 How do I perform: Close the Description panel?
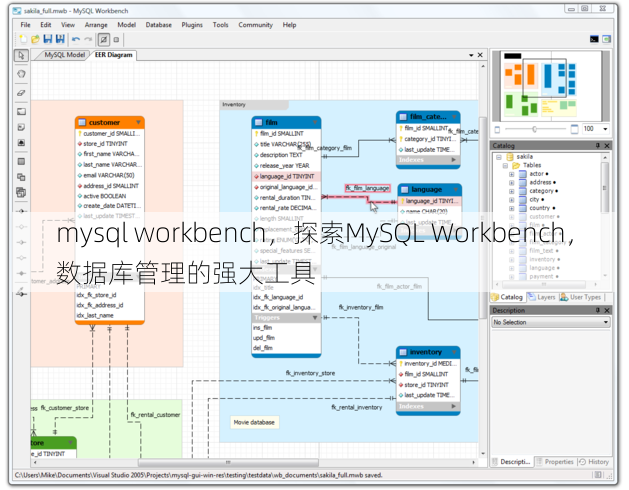coord(607,310)
